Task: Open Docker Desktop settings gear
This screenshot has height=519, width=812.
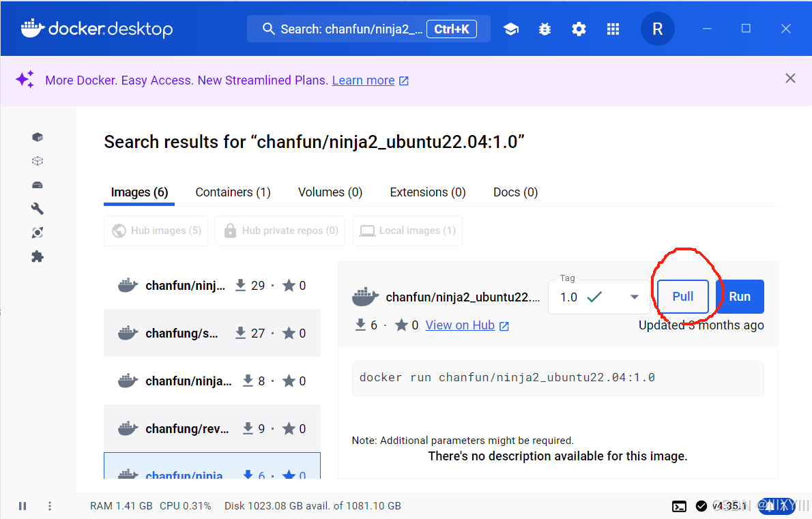Action: coord(579,29)
